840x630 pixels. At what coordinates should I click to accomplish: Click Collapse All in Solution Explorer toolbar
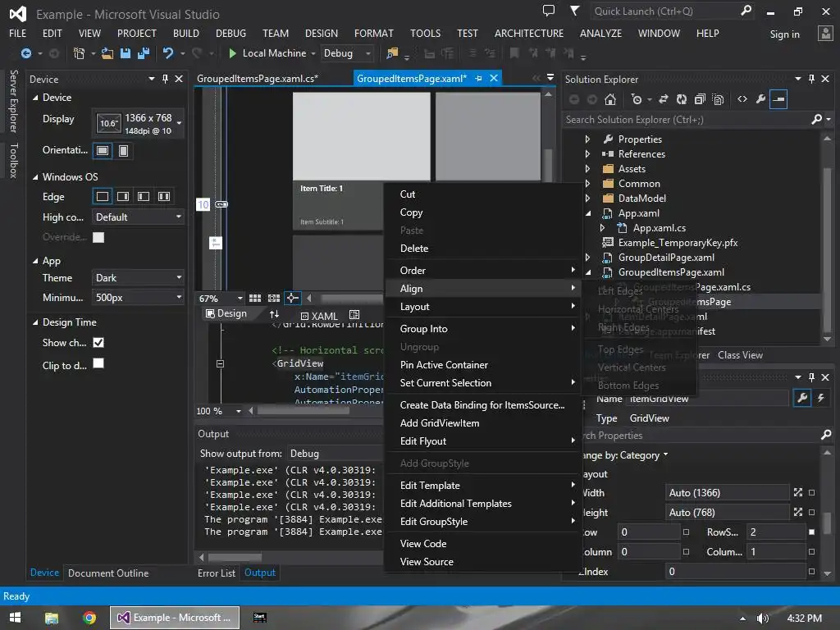click(700, 99)
